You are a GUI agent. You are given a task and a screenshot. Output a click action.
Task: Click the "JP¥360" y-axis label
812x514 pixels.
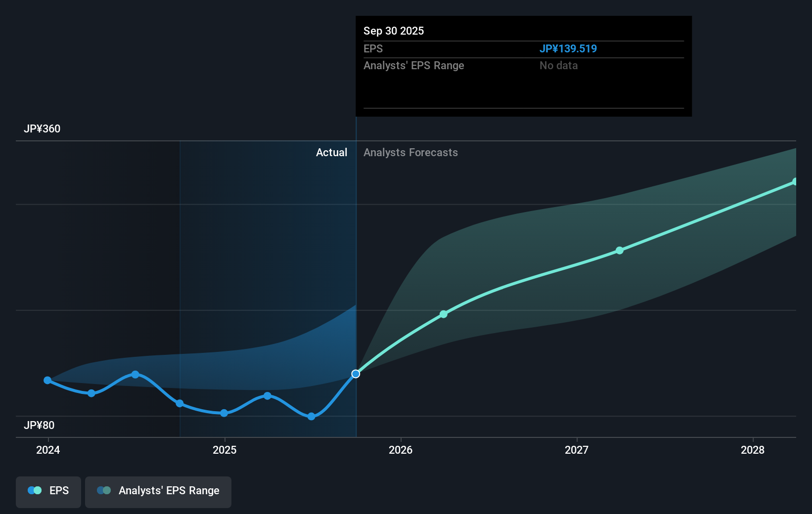pos(42,129)
